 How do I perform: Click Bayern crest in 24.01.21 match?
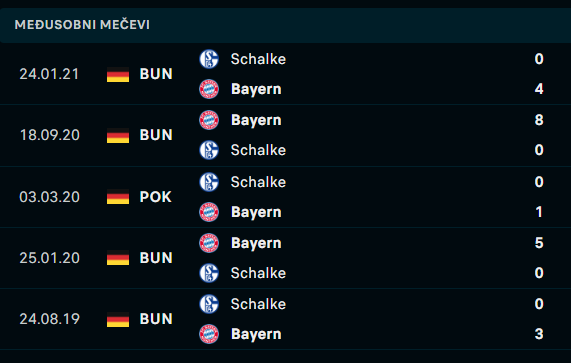[x=209, y=89]
